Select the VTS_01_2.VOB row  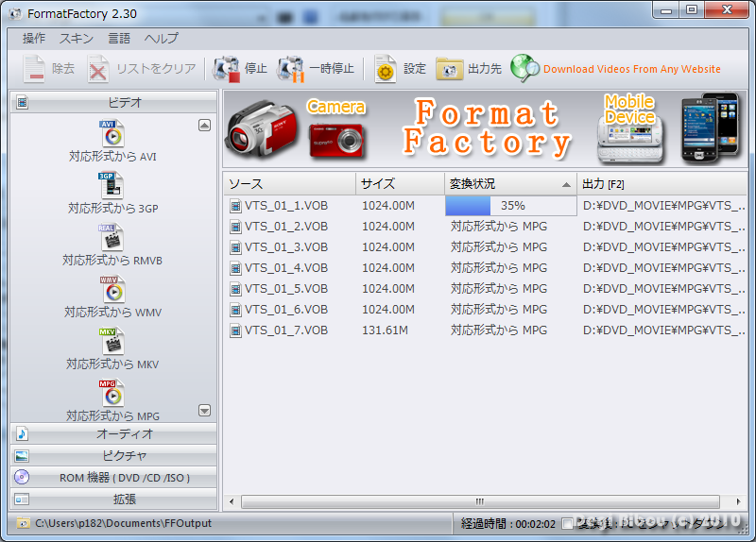485,227
